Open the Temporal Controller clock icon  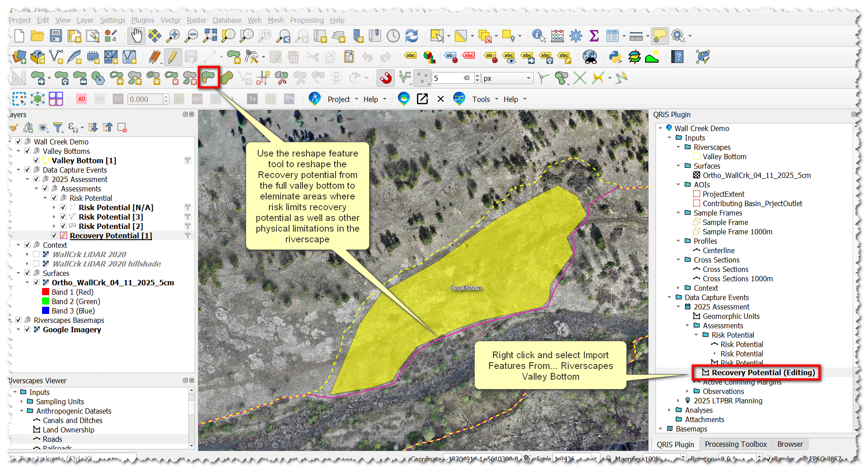pos(393,36)
